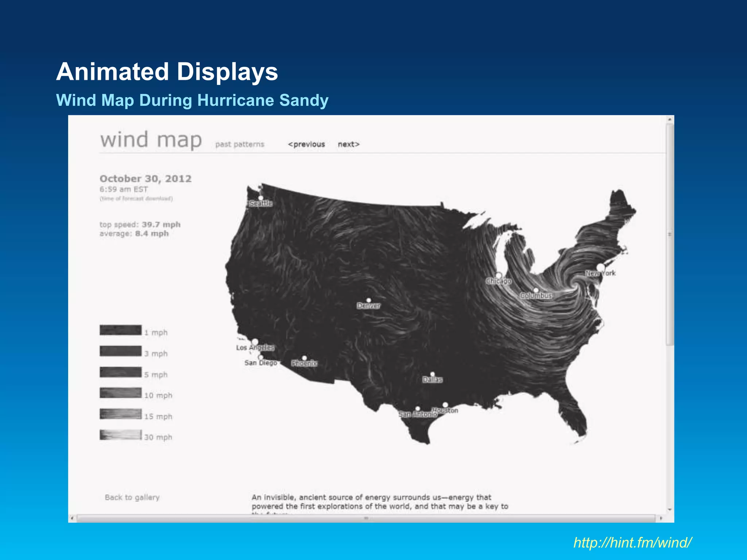
Task: Click the October 30, 2012 date
Action: coord(146,179)
